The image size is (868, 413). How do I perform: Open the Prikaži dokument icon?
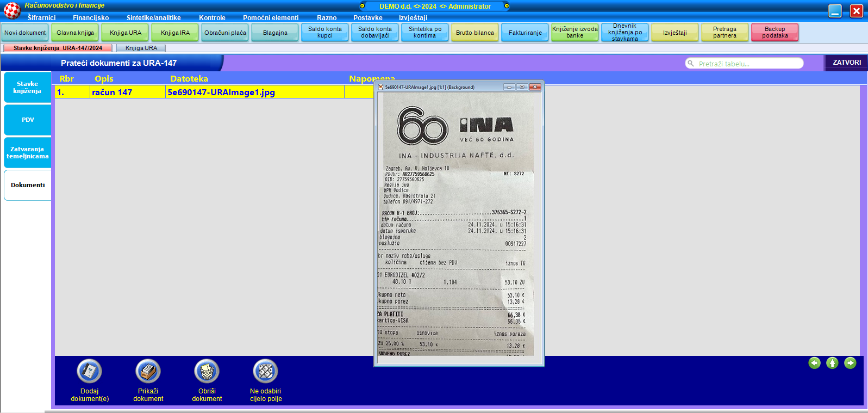click(148, 372)
